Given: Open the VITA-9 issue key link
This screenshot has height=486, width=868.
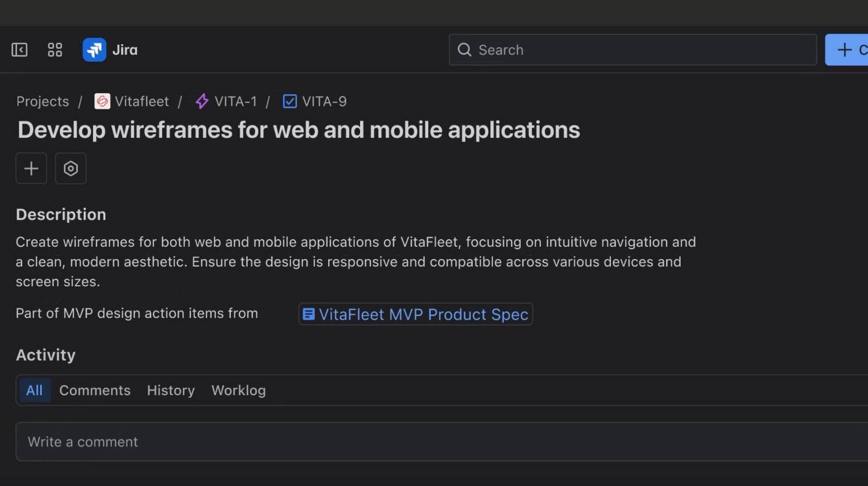Looking at the screenshot, I should point(325,101).
